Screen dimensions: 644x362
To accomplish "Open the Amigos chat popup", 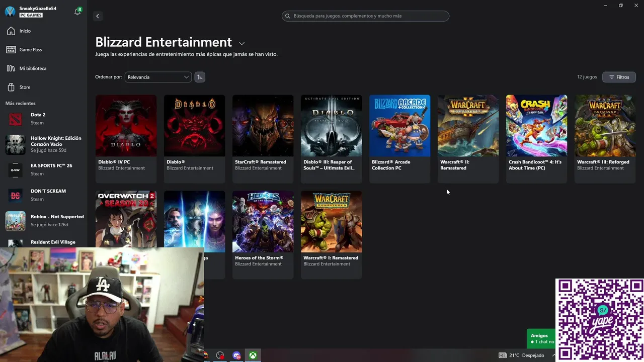I will point(541,338).
